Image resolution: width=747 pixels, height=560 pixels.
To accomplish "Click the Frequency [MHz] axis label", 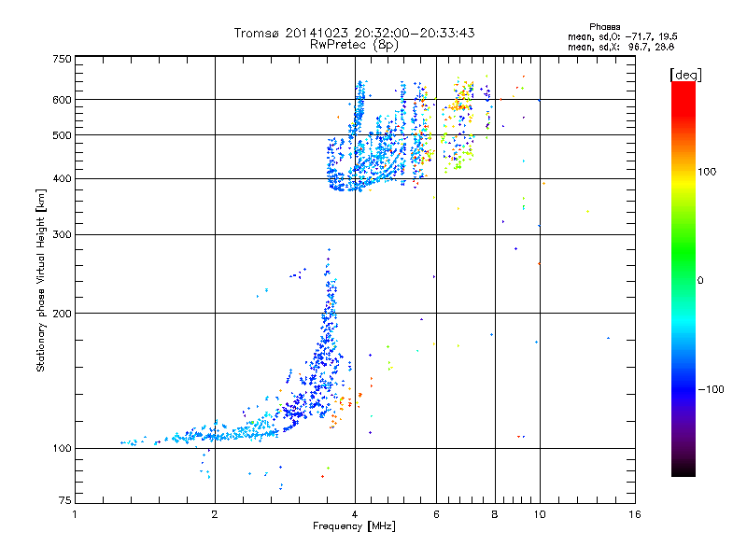I will pyautogui.click(x=354, y=526).
